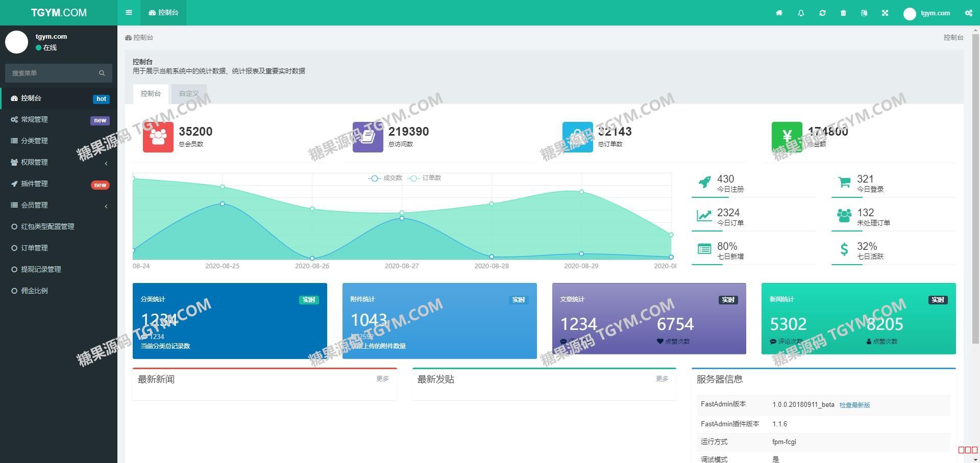
Task: Open the language switch icon
Action: tap(864, 13)
